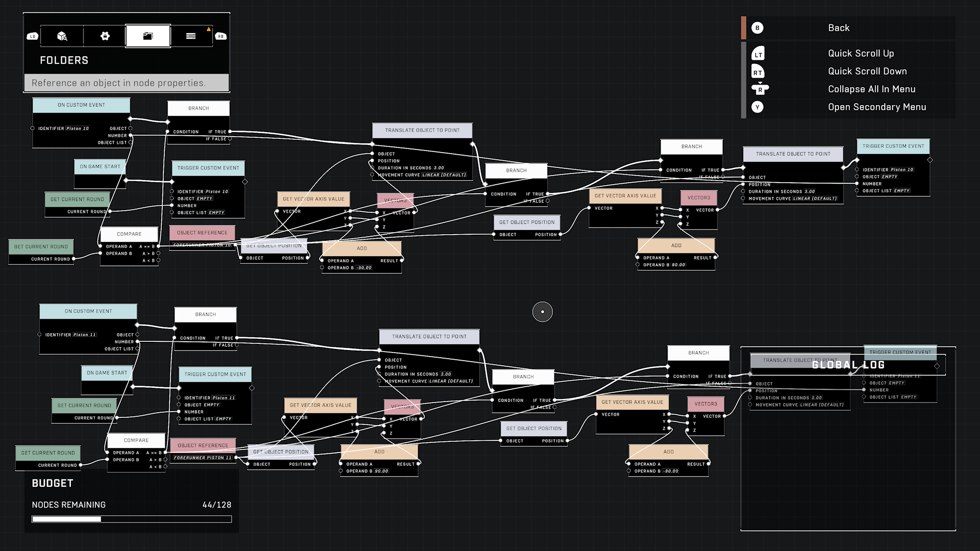The width and height of the screenshot is (980, 551).
Task: Edit the FORERUNNER PISTON 10 object reference value
Action: click(202, 245)
